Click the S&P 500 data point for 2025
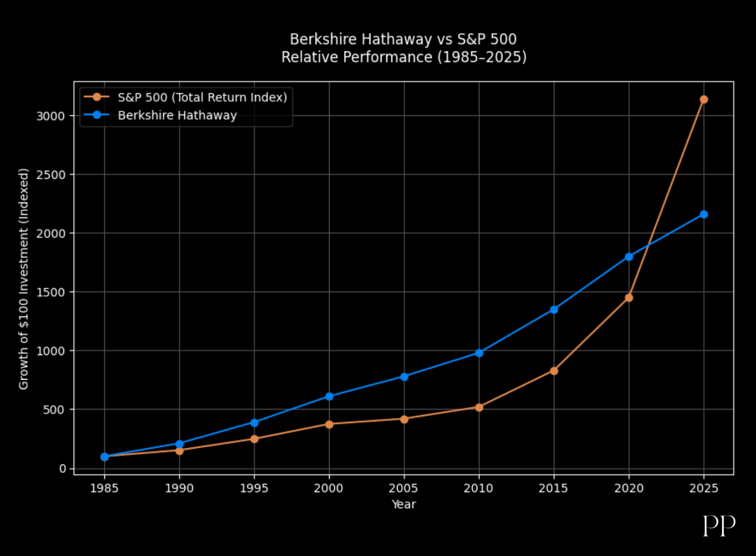 click(x=704, y=100)
